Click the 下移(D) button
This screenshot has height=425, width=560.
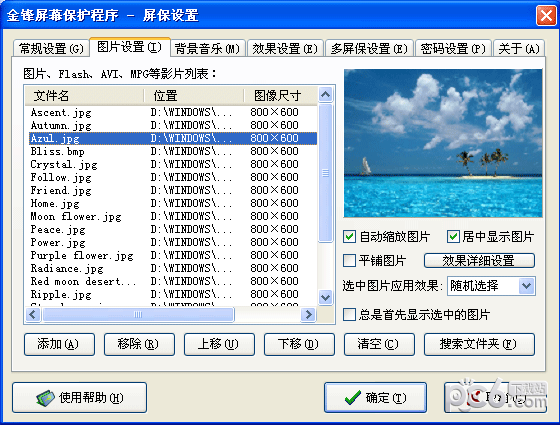pyautogui.click(x=299, y=344)
